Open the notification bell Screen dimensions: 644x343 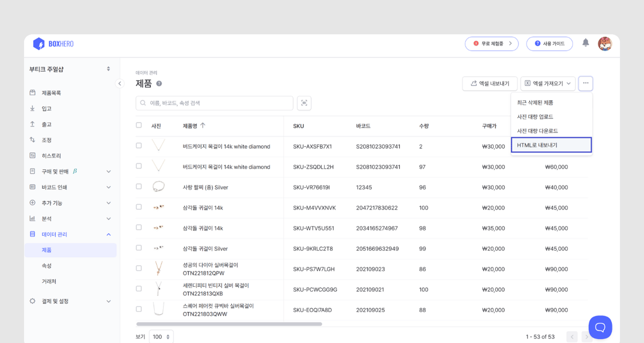pos(586,43)
